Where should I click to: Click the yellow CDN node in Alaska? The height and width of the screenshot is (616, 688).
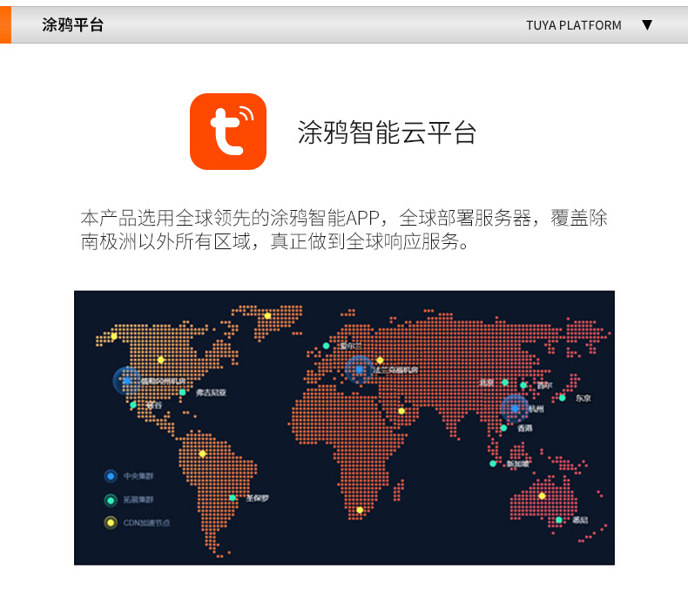pyautogui.click(x=113, y=336)
